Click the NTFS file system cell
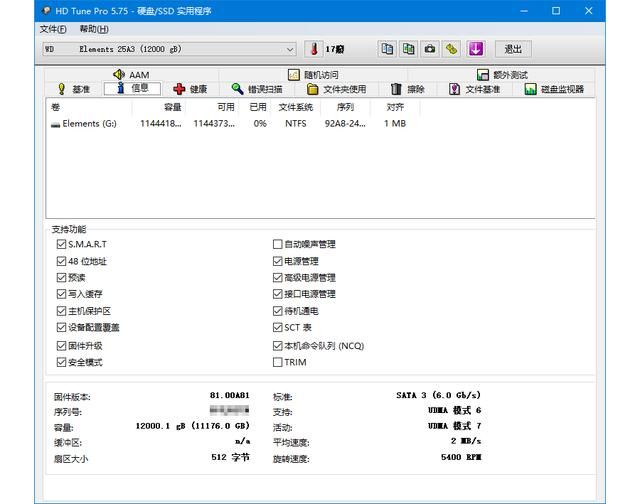 pos(296,124)
